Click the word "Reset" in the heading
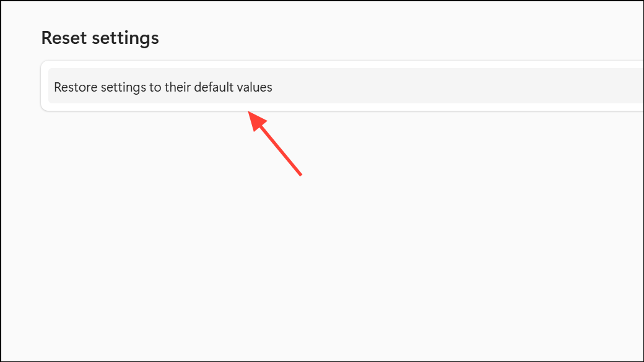The image size is (644, 362). pos(64,38)
